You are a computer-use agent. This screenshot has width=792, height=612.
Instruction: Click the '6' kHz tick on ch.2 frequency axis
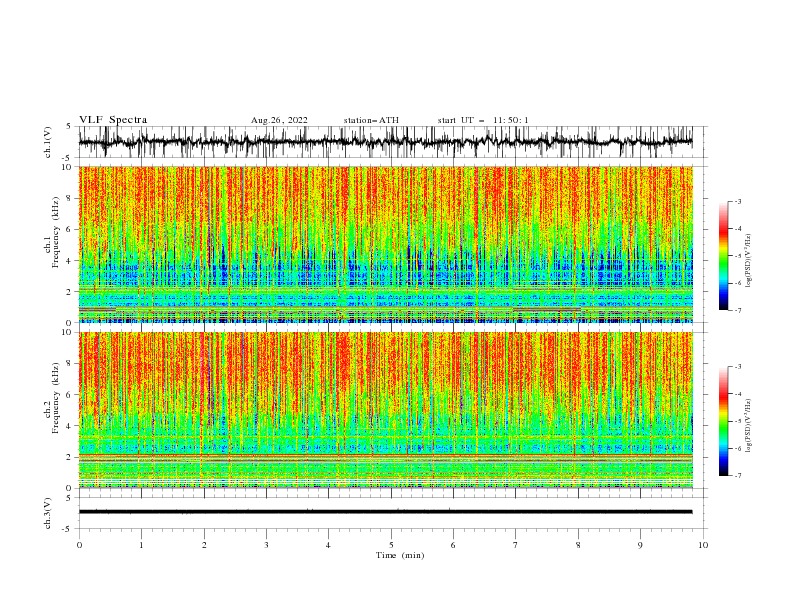click(x=71, y=395)
